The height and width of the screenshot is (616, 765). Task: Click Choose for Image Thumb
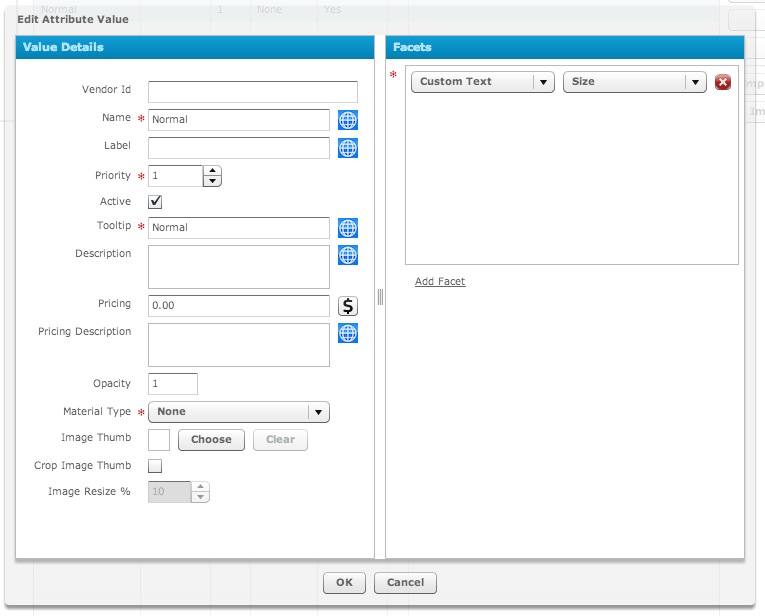[211, 439]
